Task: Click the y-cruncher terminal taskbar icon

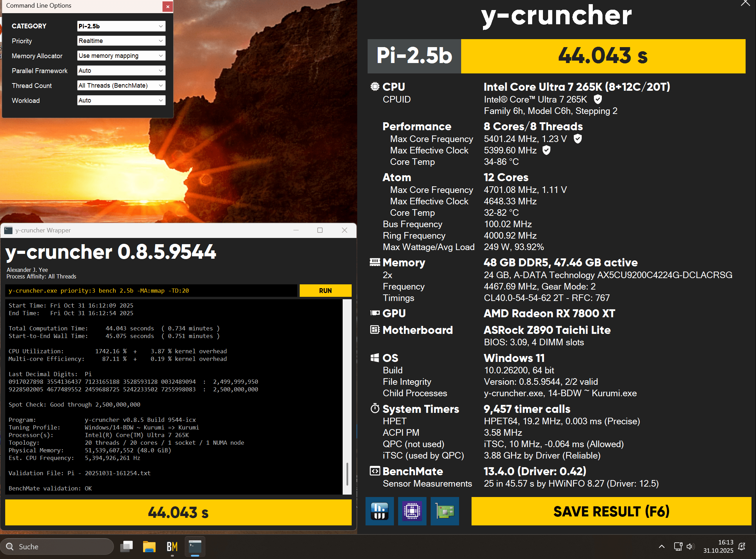Action: pyautogui.click(x=195, y=547)
